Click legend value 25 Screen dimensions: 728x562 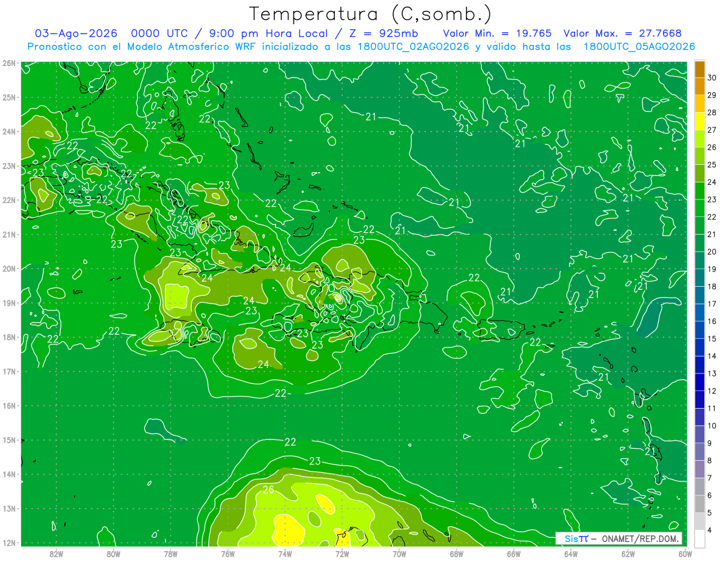pos(712,164)
